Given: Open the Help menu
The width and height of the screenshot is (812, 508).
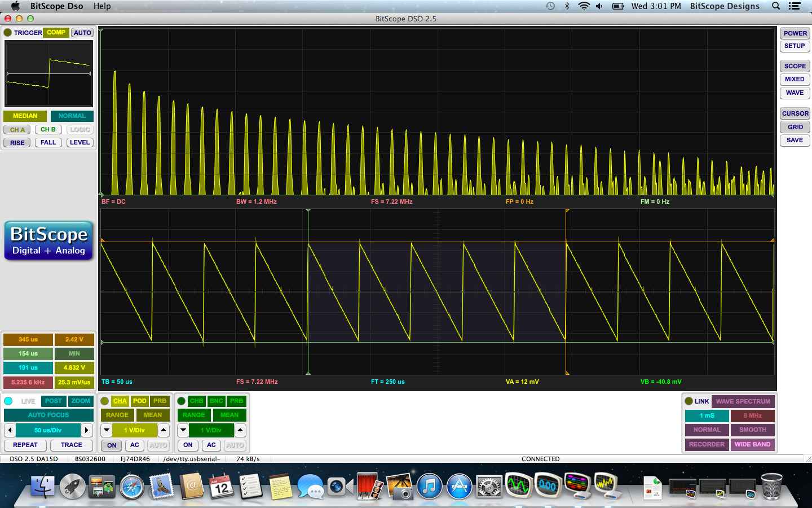Looking at the screenshot, I should click(x=102, y=6).
